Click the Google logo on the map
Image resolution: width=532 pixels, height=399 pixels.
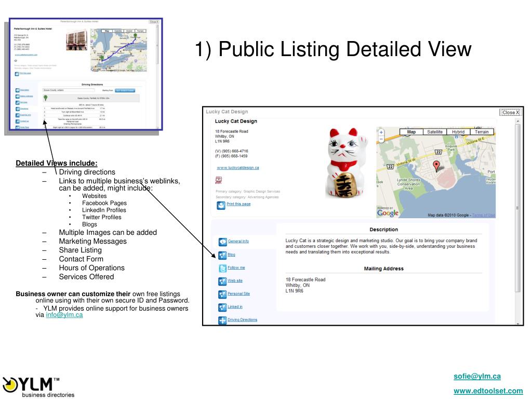pyautogui.click(x=388, y=213)
